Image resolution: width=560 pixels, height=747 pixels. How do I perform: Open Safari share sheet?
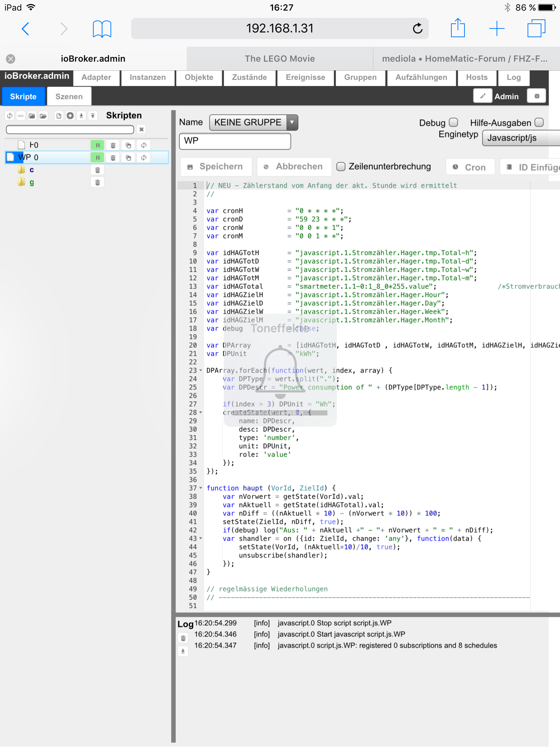458,28
